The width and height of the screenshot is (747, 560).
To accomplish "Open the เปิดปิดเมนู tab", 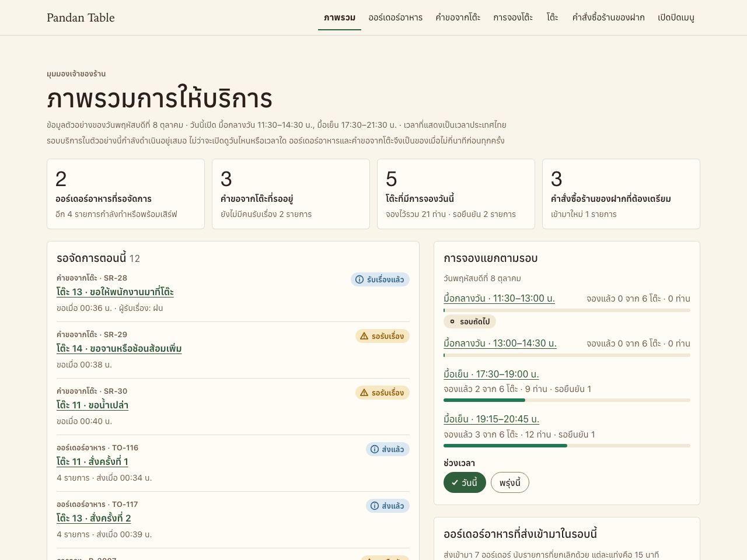I will [x=676, y=17].
